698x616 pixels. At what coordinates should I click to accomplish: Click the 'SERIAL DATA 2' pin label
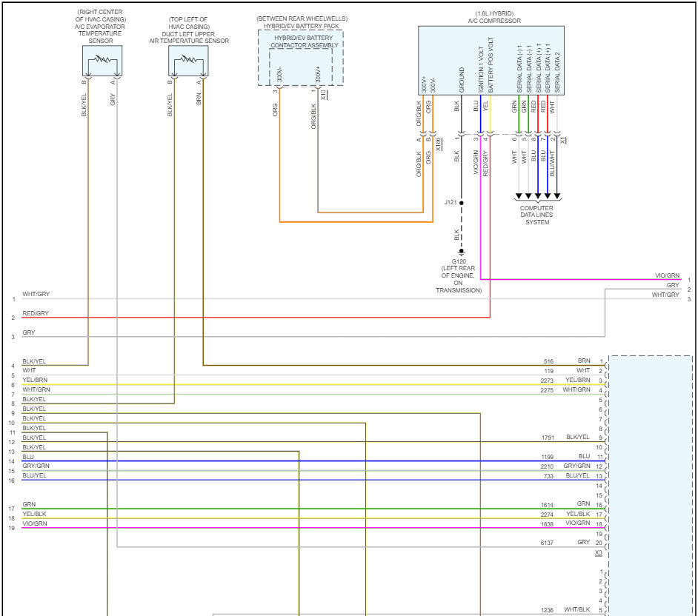(x=557, y=72)
